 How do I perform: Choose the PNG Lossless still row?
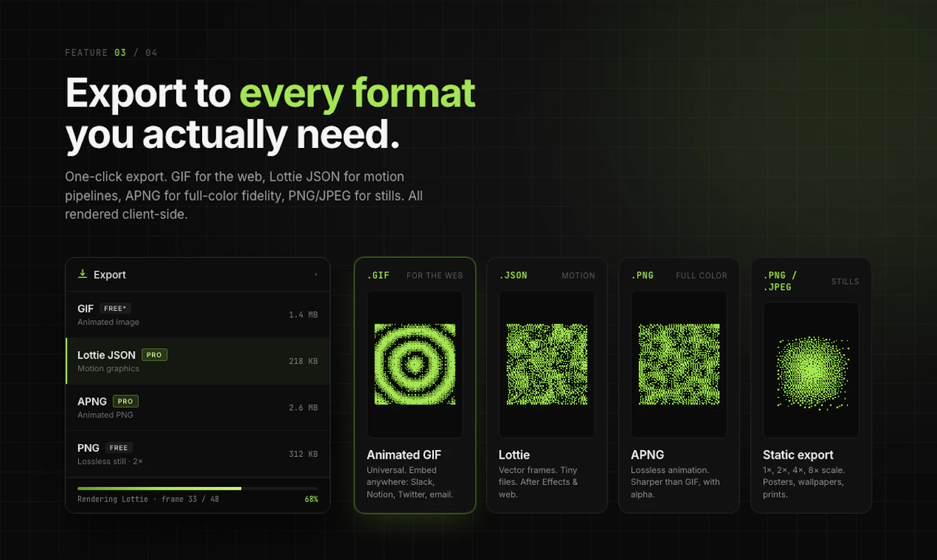[x=198, y=454]
